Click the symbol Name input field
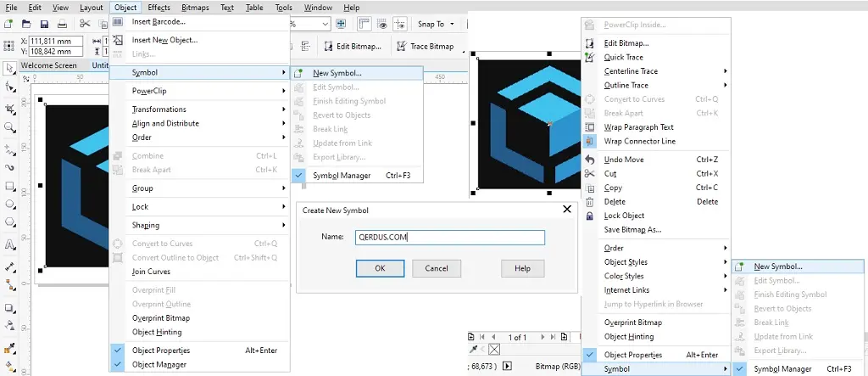The height and width of the screenshot is (376, 868). [x=449, y=238]
